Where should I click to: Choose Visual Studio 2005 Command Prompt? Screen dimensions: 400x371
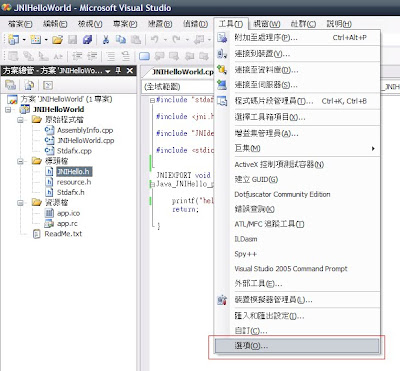(297, 269)
